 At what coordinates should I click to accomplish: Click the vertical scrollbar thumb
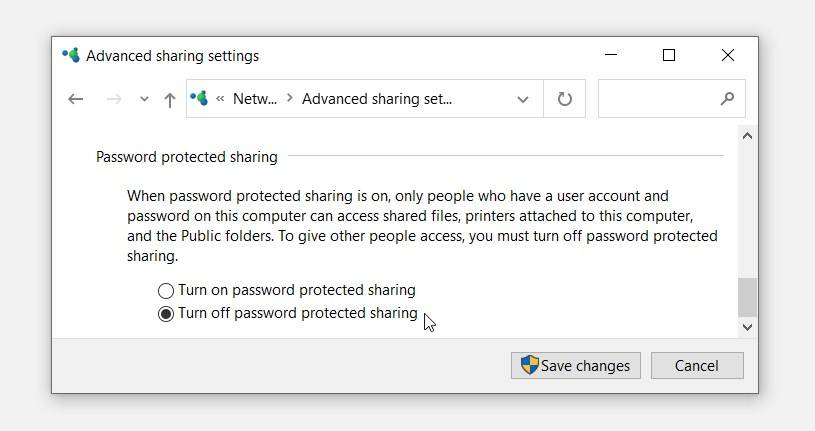pos(747,297)
